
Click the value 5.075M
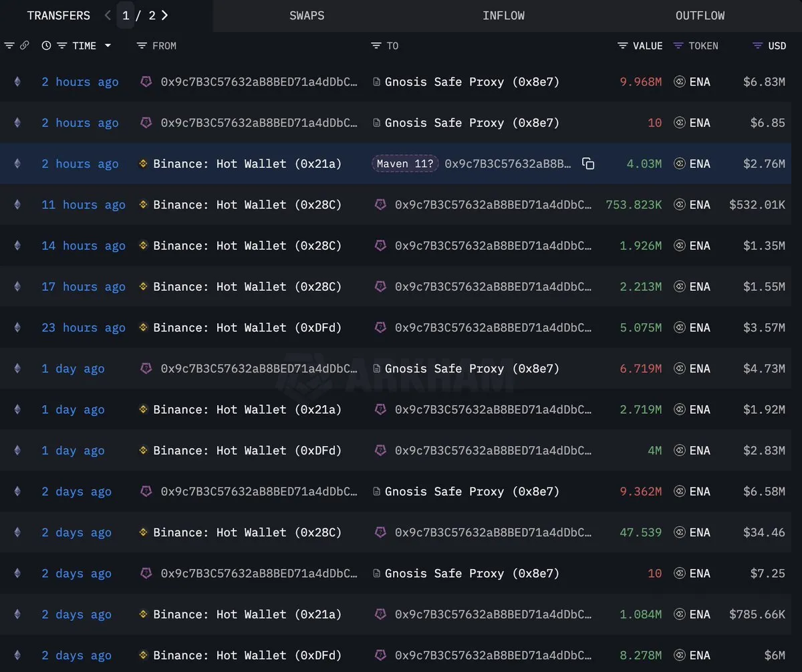(641, 328)
